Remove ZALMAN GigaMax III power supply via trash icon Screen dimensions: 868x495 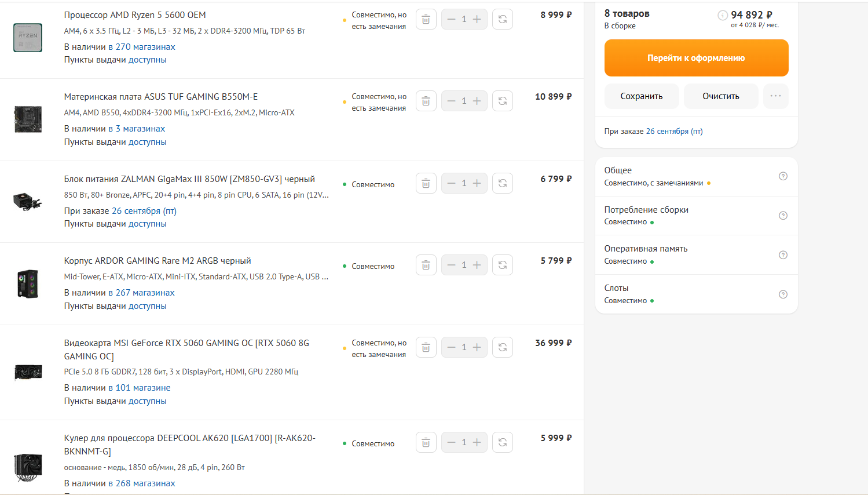pyautogui.click(x=426, y=183)
